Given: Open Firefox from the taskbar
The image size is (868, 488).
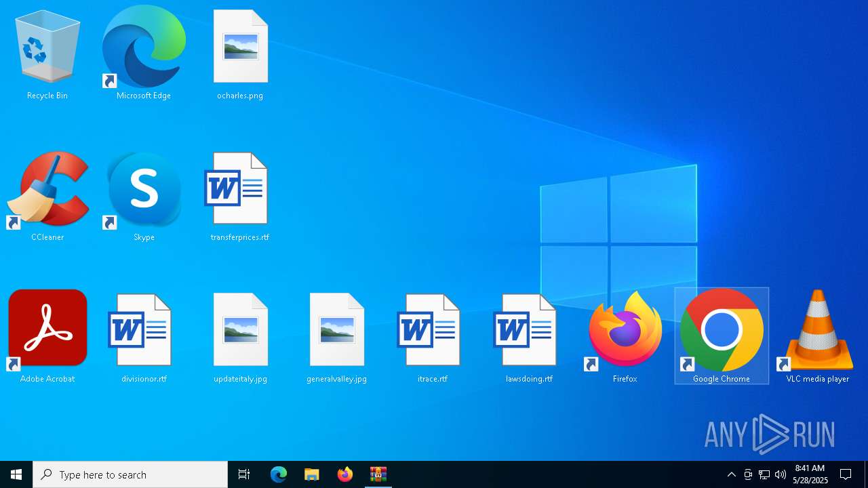Looking at the screenshot, I should (x=345, y=474).
